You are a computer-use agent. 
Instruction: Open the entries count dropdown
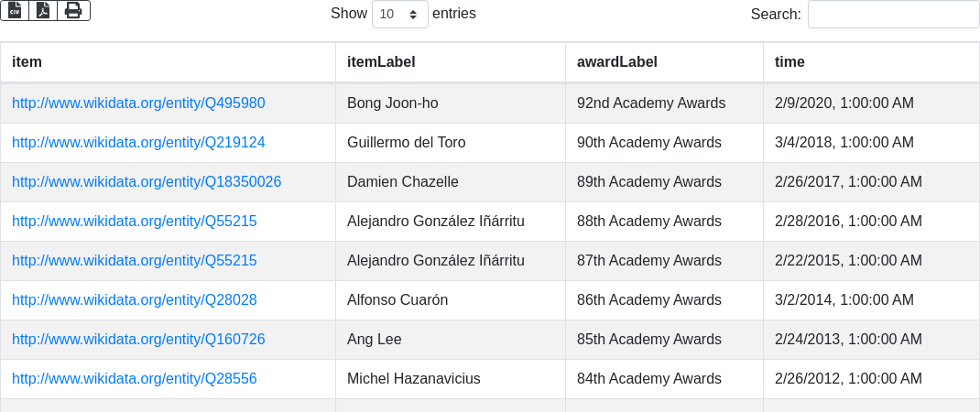tap(400, 15)
